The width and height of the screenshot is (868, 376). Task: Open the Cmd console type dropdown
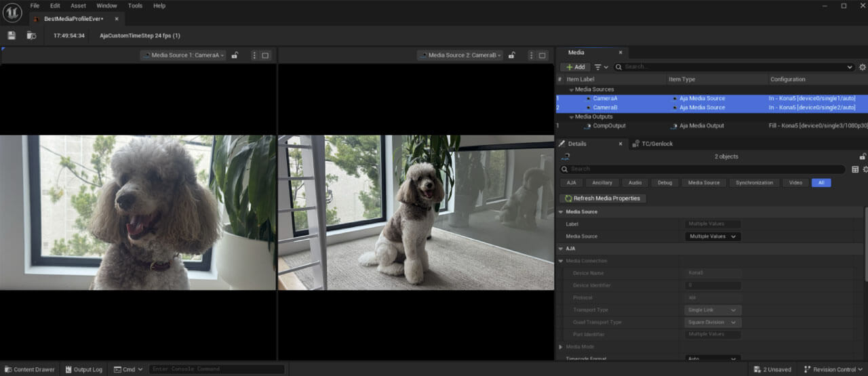point(128,369)
